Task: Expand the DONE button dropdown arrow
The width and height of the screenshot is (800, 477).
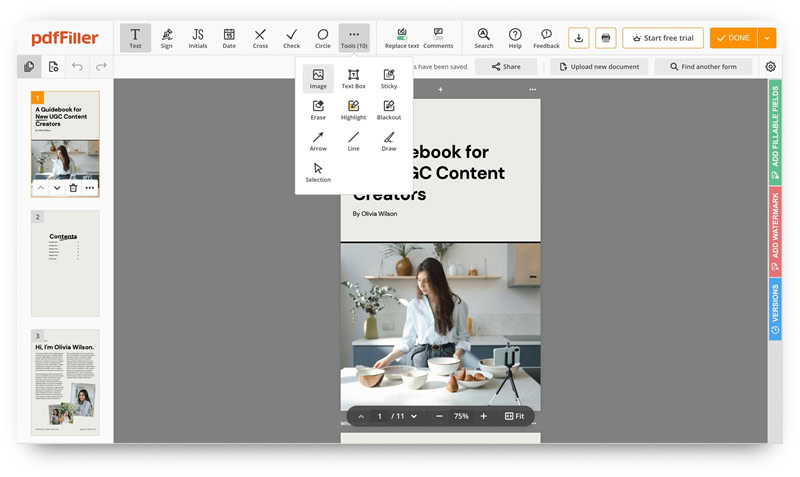Action: tap(767, 38)
